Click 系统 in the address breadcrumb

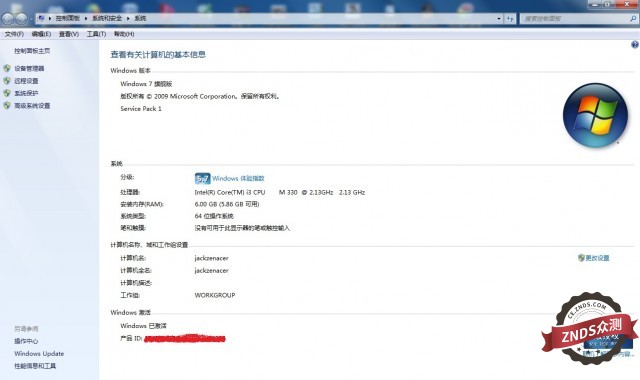(140, 18)
